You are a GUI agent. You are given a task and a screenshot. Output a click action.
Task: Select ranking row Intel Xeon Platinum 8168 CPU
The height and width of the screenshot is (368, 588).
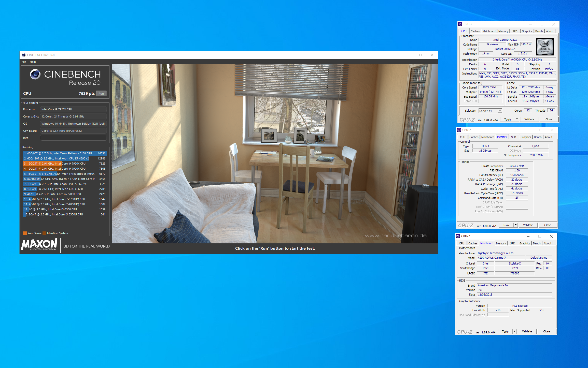tap(65, 153)
